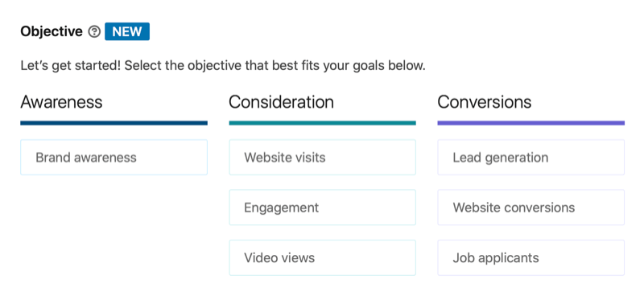Select the Website conversions option

point(531,208)
